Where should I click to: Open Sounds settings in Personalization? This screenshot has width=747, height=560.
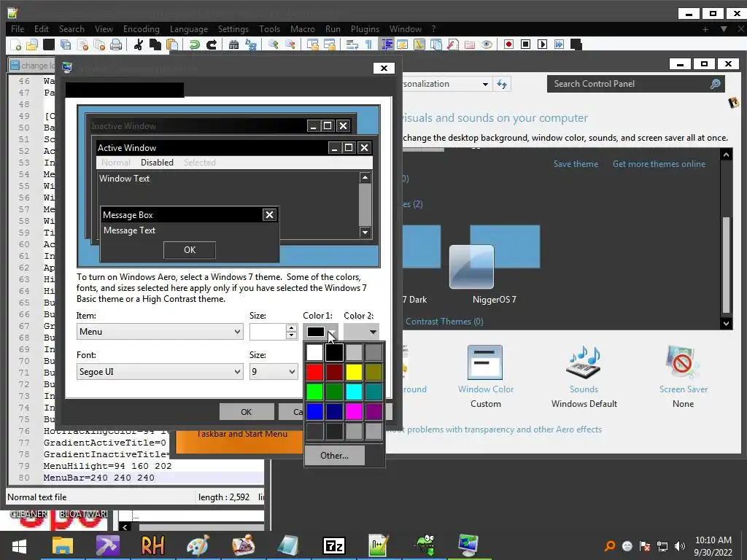(x=584, y=376)
